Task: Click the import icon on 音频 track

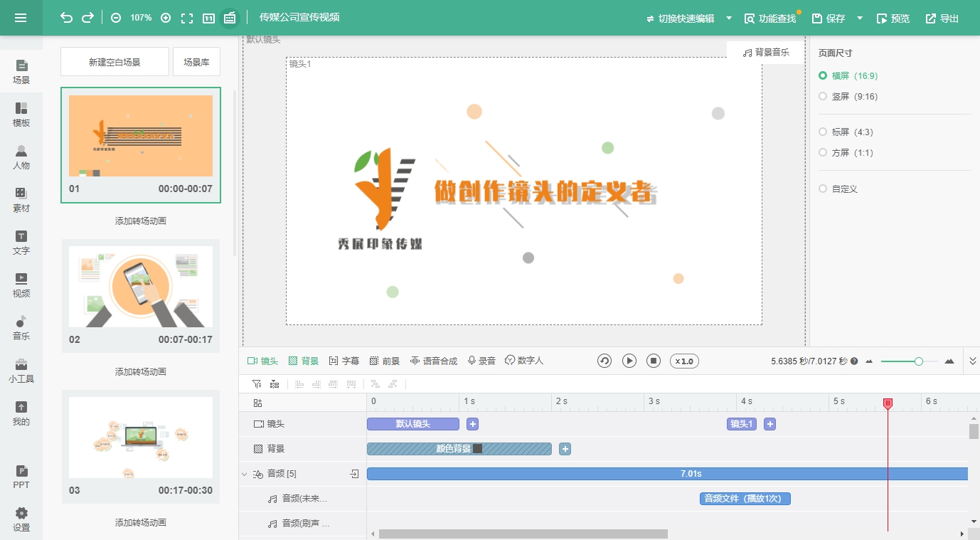Action: [x=354, y=474]
